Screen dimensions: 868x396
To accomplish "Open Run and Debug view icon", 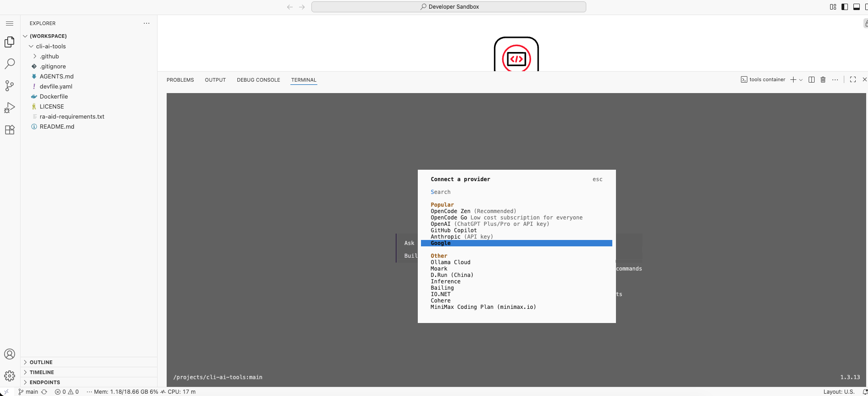I will click(x=10, y=108).
